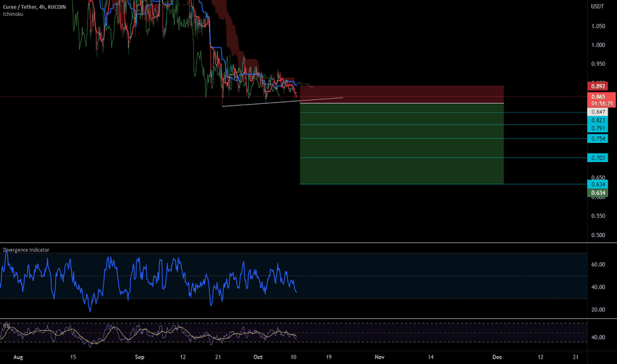
Task: Select the 0.823 target price label
Action: pos(597,120)
